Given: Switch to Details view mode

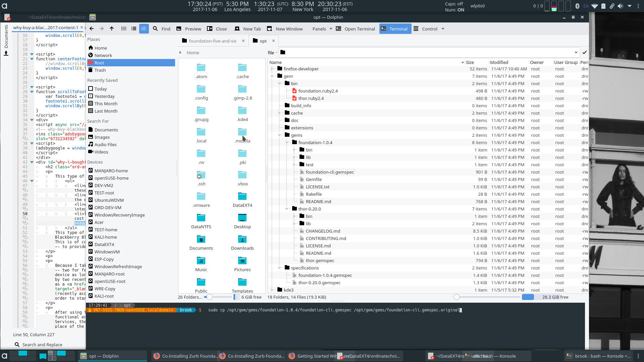Looking at the screenshot, I should click(144, 29).
